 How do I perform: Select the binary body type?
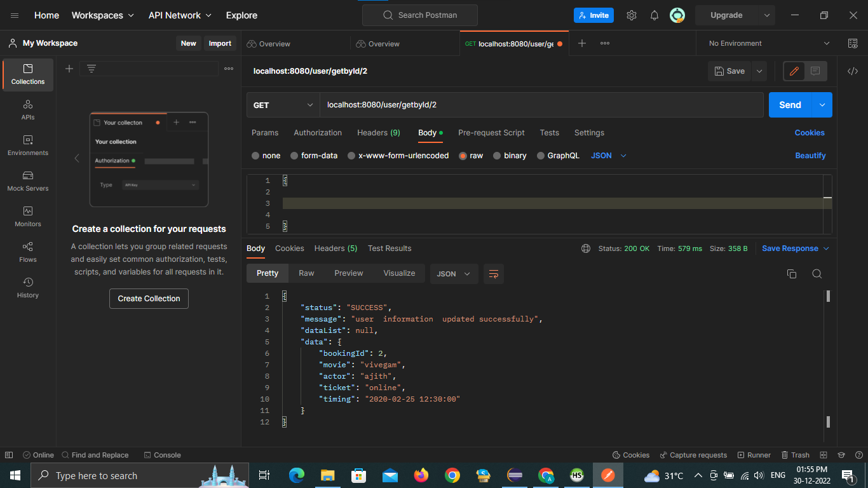click(510, 156)
